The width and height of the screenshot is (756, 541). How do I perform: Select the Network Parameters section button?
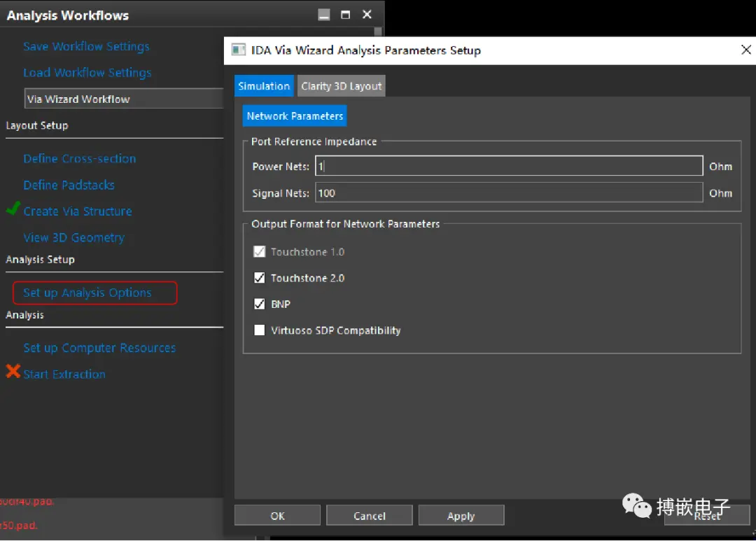coord(295,116)
